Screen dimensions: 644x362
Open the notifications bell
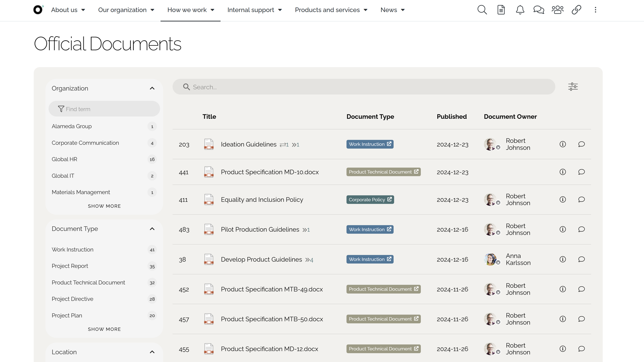tap(520, 10)
